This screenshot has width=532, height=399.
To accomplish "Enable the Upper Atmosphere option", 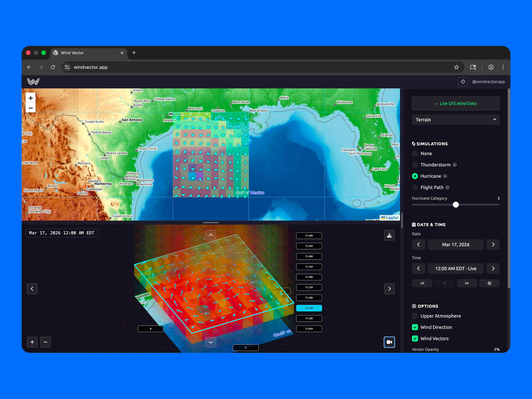I will (x=415, y=316).
